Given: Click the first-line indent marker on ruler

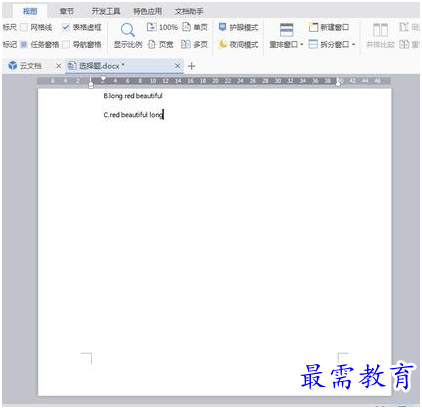Looking at the screenshot, I should (103, 79).
